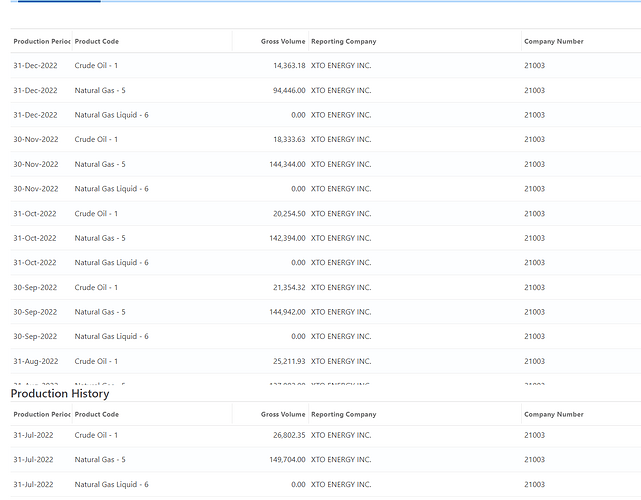Click the 31-Oct-2022 date in the Crude Oil row
The width and height of the screenshot is (641, 500).
point(35,214)
